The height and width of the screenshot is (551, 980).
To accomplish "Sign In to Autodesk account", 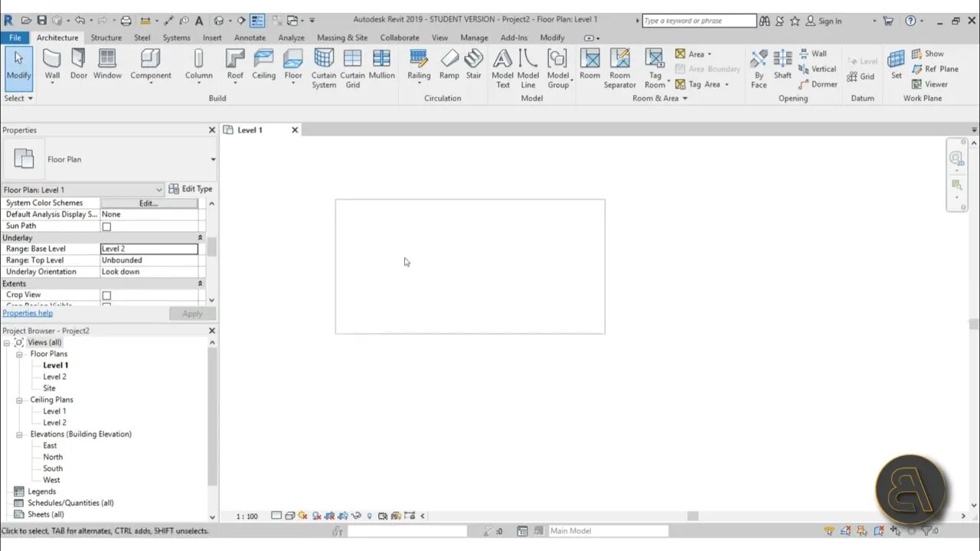I will pos(824,21).
